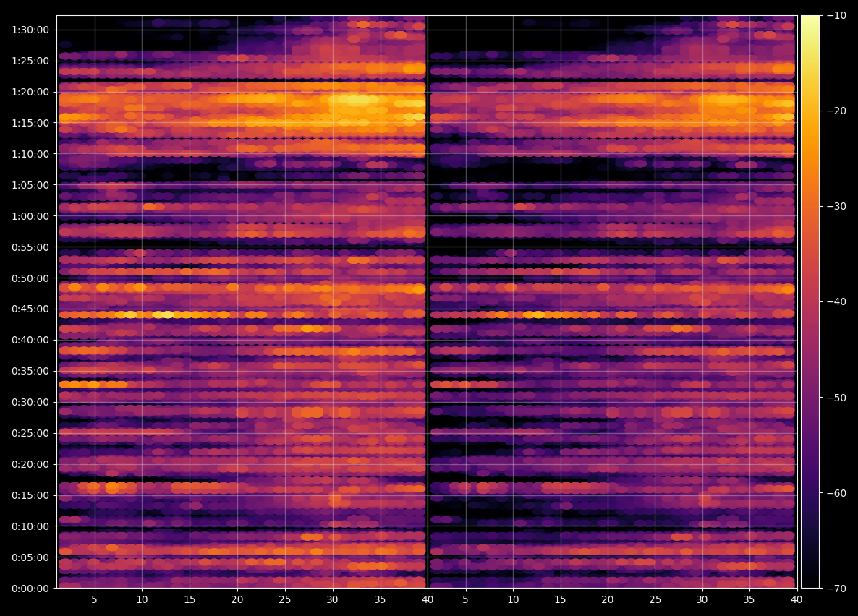Select the 1:20:00 time label

[30, 92]
